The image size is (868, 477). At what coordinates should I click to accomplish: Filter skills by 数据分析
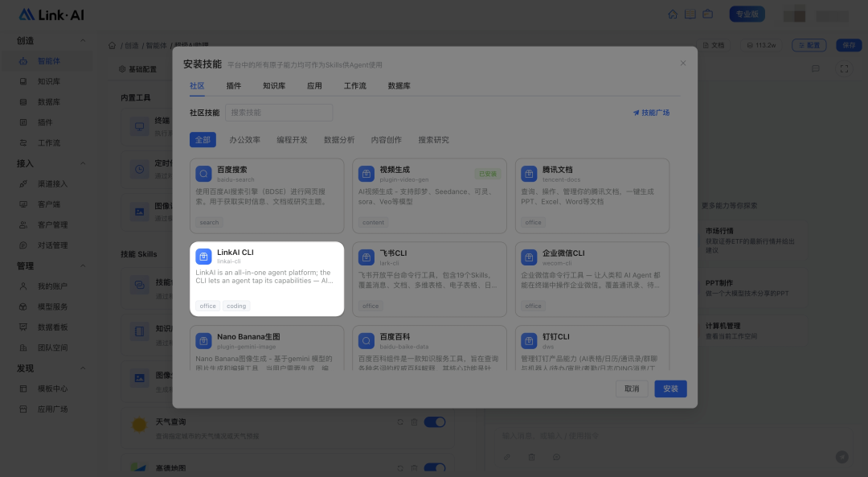pyautogui.click(x=339, y=140)
